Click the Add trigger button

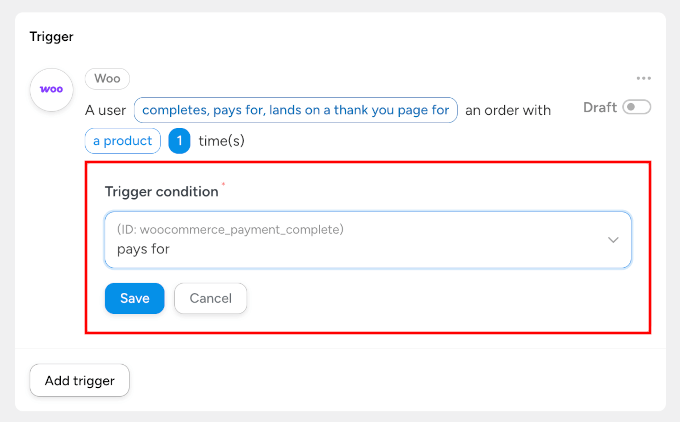(x=80, y=380)
